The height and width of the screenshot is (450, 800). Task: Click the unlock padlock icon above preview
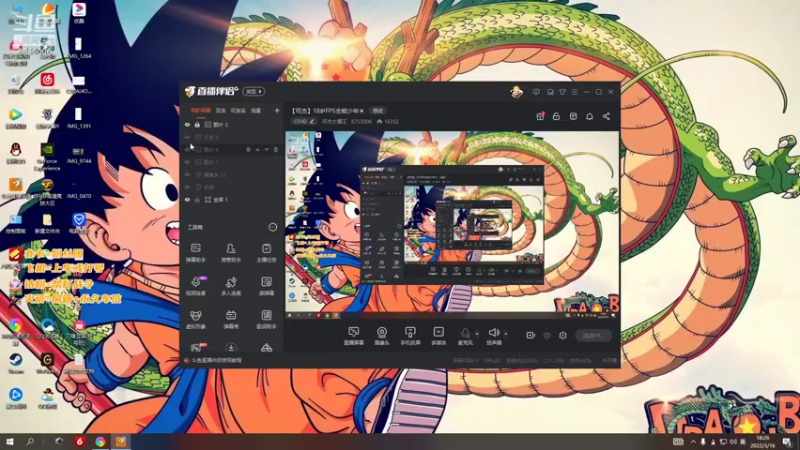click(x=556, y=116)
